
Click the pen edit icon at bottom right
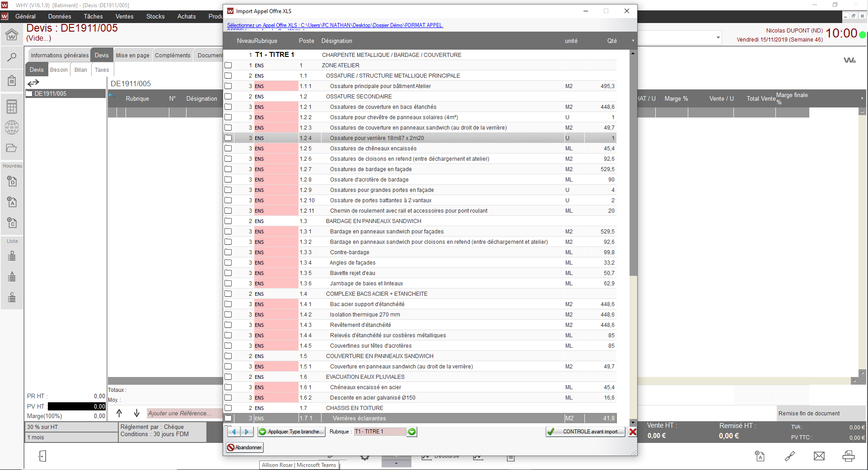click(790, 456)
